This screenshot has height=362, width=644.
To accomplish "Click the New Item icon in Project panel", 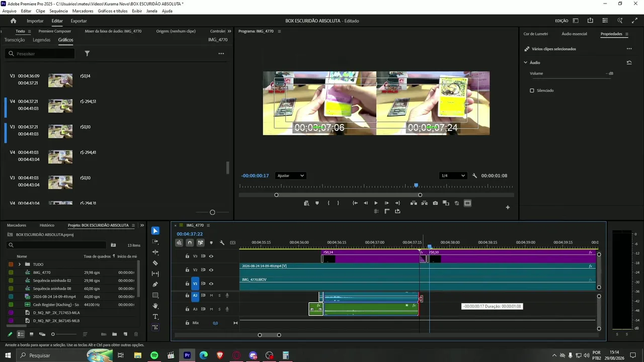I will pyautogui.click(x=125, y=334).
